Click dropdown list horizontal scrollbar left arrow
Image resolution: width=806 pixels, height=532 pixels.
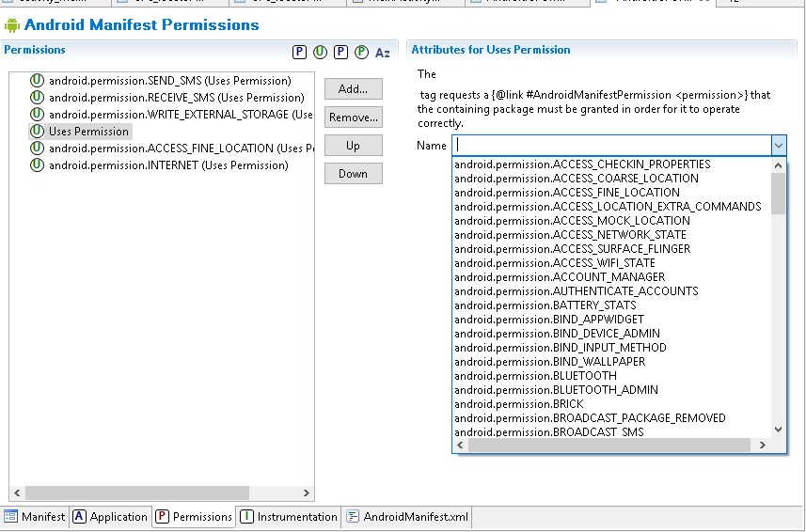coord(460,446)
